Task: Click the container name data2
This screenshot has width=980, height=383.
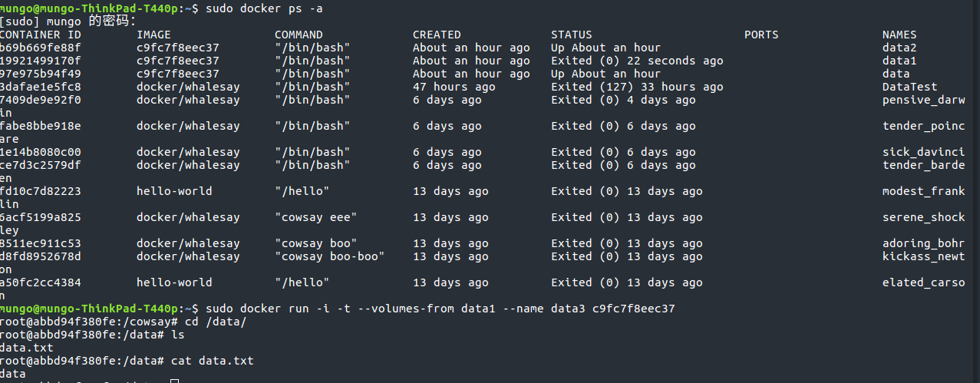Action: 899,48
